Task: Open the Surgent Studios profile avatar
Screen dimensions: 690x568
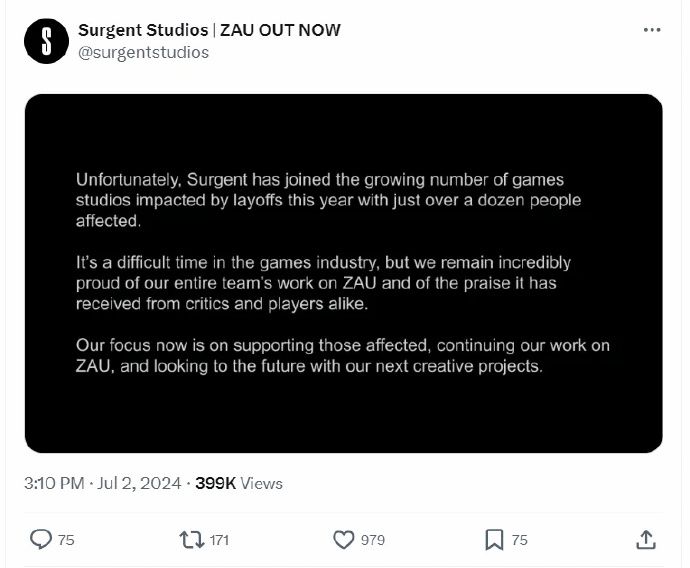Action: pyautogui.click(x=46, y=41)
